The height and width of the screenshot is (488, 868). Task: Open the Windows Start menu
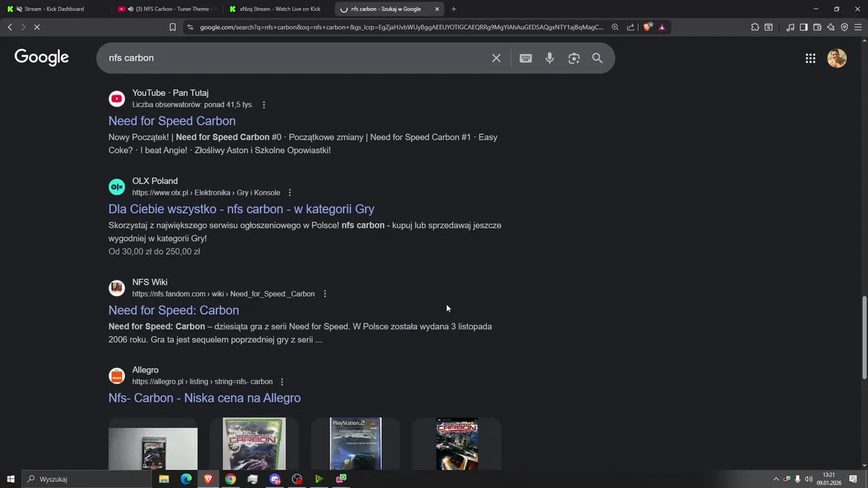pyautogui.click(x=10, y=479)
